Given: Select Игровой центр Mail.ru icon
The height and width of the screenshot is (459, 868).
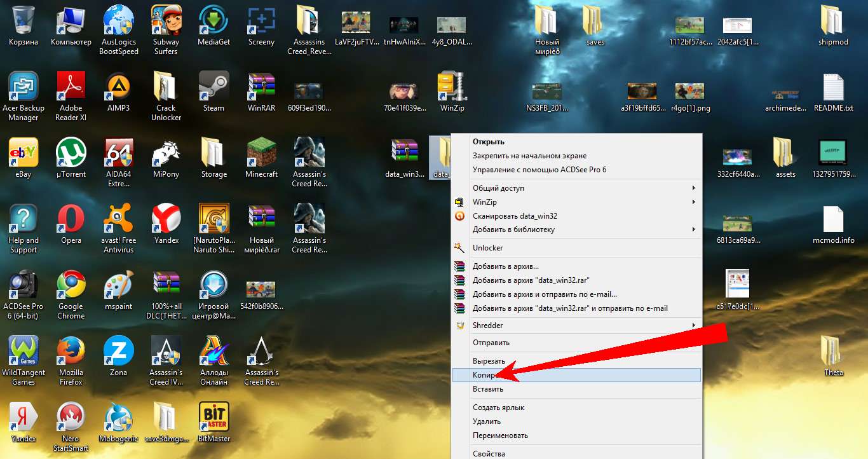Looking at the screenshot, I should point(214,285).
